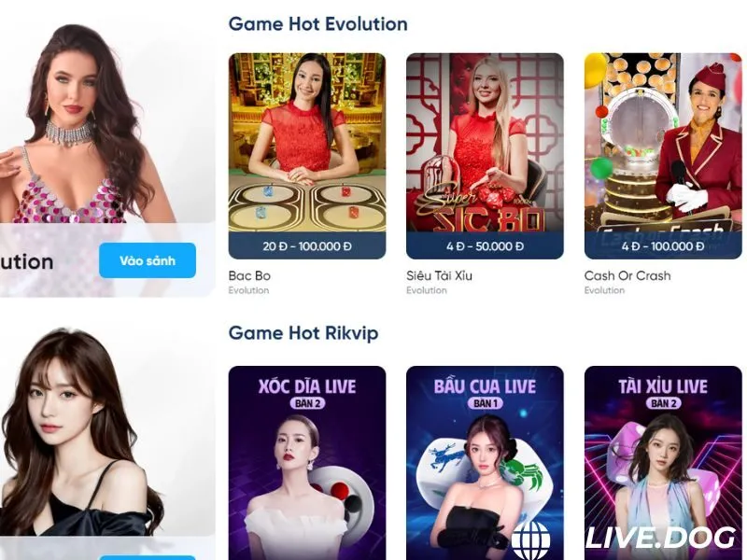Click the Bàn 2 badge under Xóc Đĩa Live
This screenshot has width=747, height=560.
[307, 403]
